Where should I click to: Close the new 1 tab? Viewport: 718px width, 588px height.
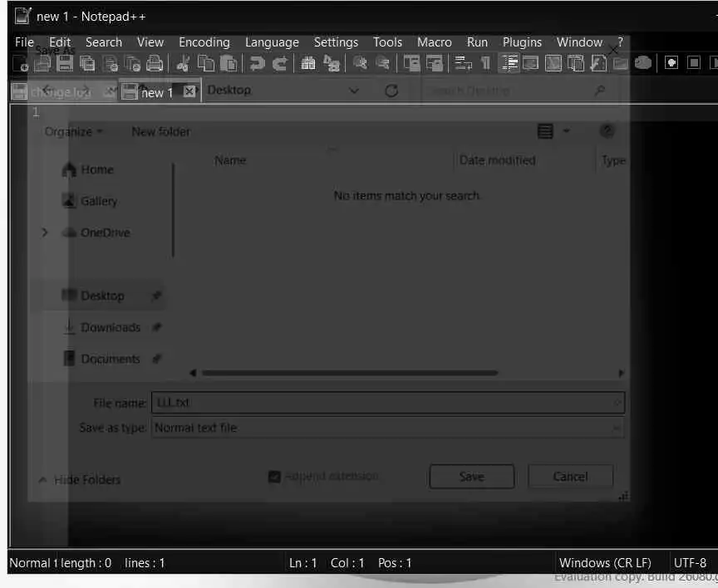189,91
